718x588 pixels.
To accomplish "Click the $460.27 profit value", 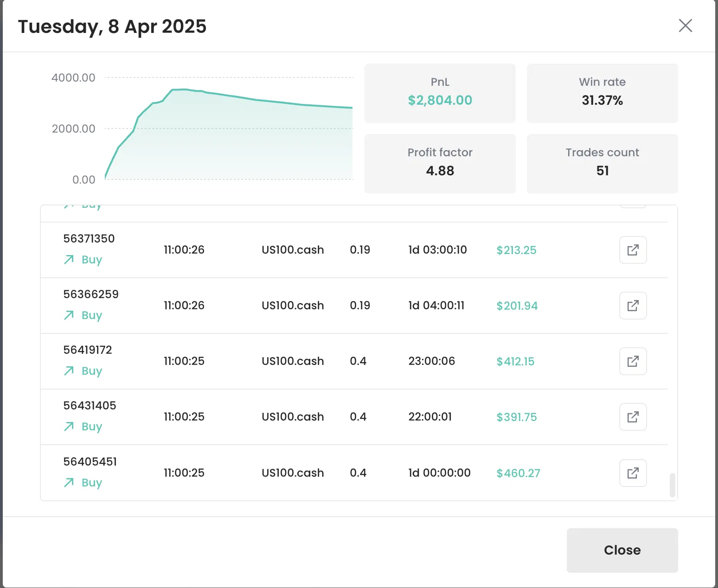I will [518, 473].
